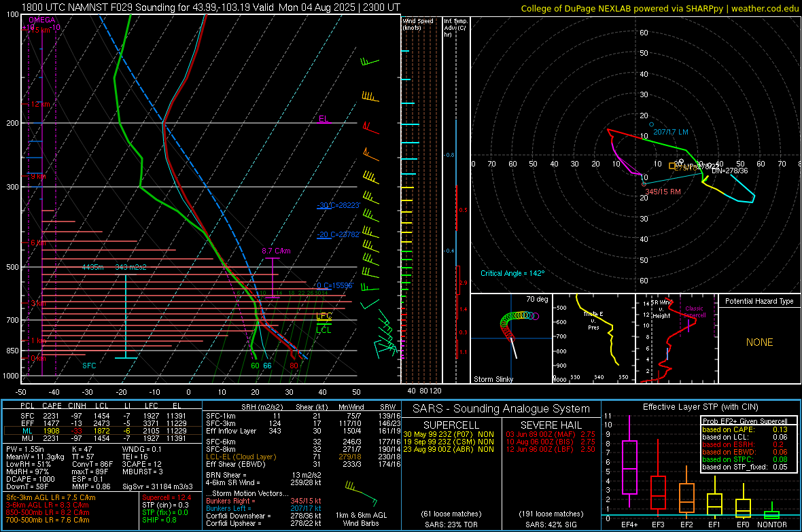Click the 'SEVERE HAIL' analogue column heading
Viewport: 802px width, 532px height.
click(551, 425)
